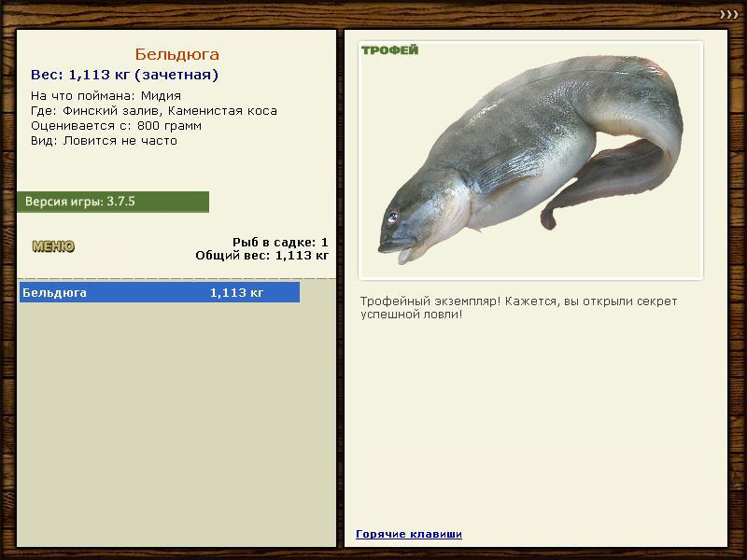This screenshot has width=747, height=560.
Task: Click the trophy fish photo
Action: [x=530, y=161]
